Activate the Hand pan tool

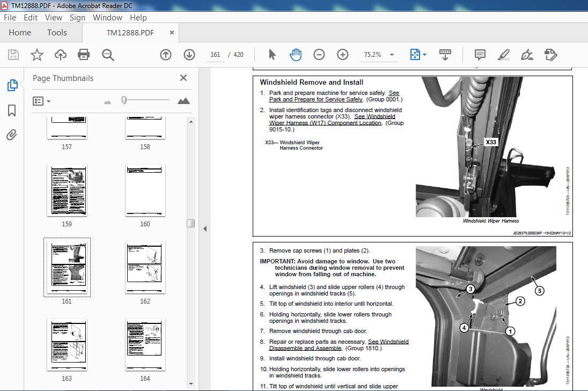296,55
